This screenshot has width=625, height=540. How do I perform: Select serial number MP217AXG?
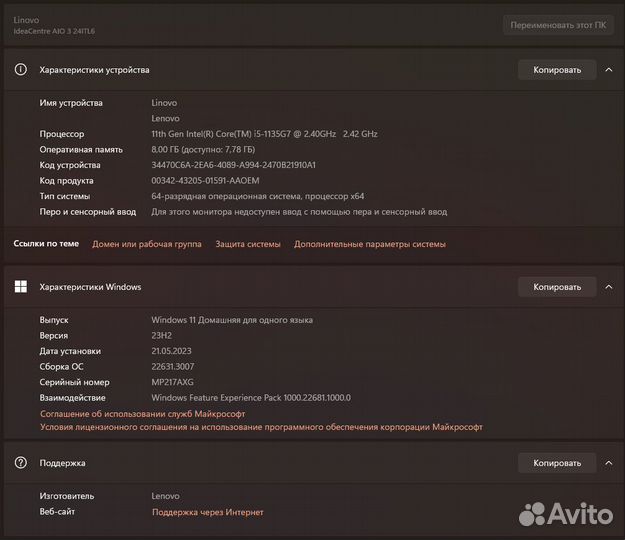coord(172,382)
